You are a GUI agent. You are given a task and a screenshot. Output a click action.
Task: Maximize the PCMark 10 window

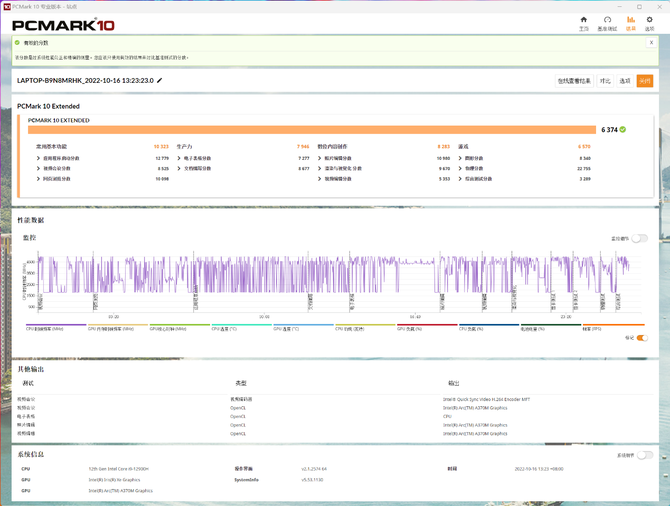point(639,7)
